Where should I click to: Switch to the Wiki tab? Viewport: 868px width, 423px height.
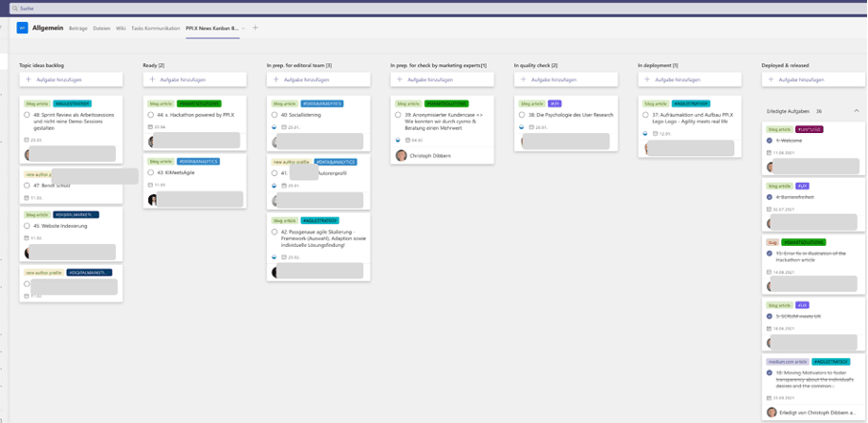point(120,29)
